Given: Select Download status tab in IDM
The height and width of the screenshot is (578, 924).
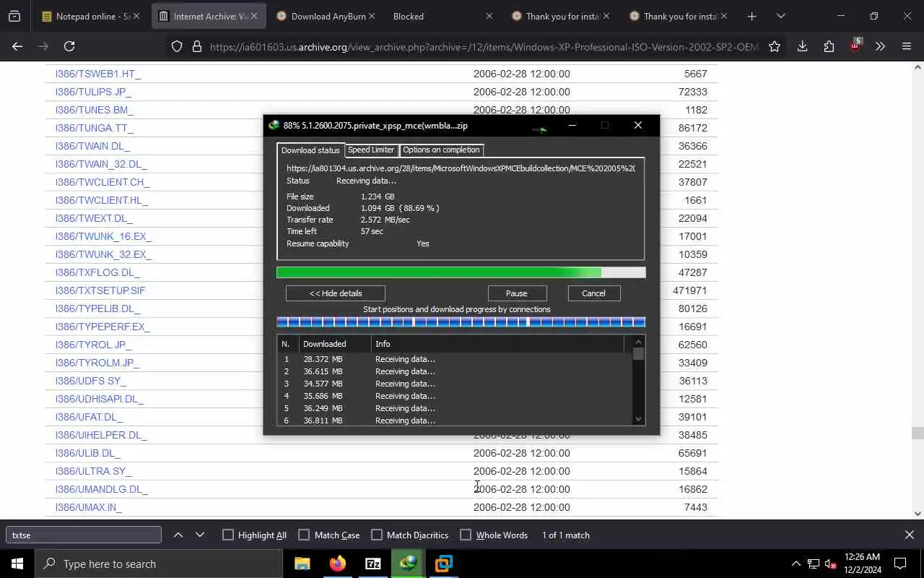Looking at the screenshot, I should (310, 150).
